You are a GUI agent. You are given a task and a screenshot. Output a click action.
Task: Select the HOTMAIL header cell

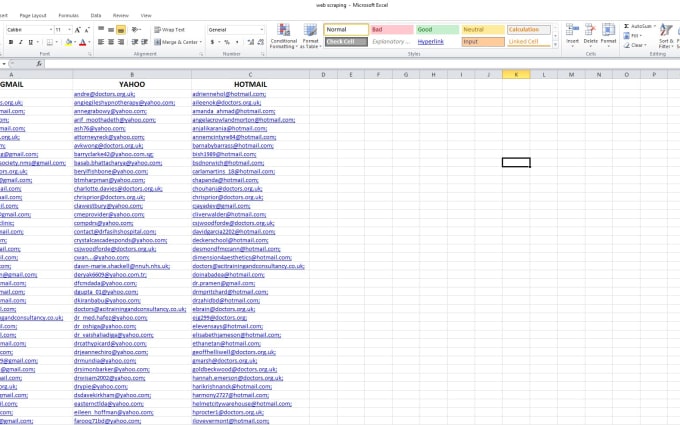click(x=250, y=84)
